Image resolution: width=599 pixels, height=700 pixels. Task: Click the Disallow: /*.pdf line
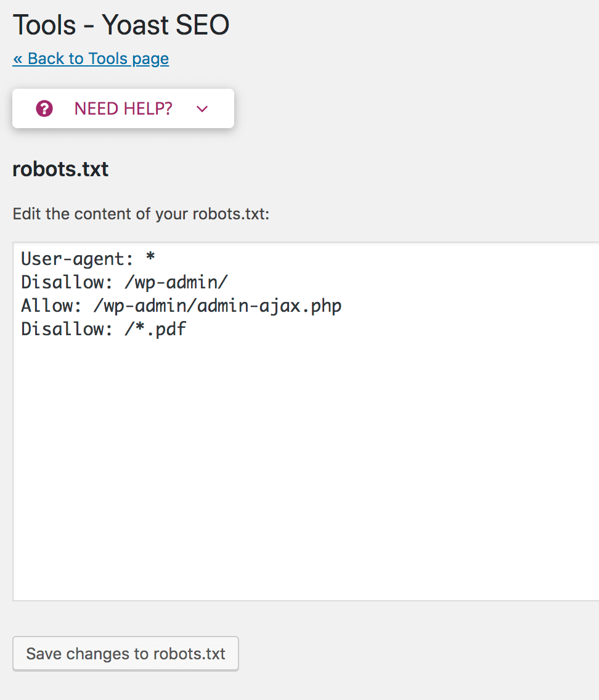click(104, 330)
